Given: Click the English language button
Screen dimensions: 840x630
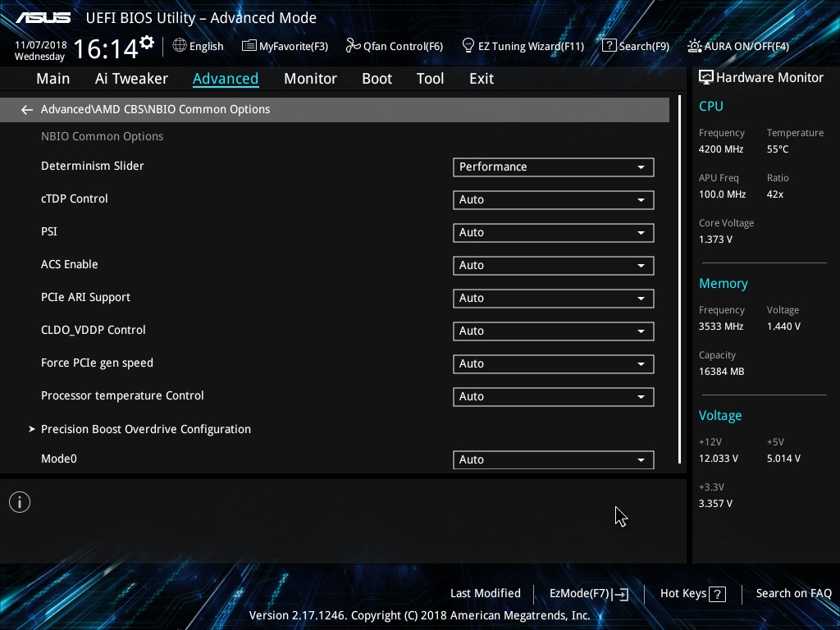Looking at the screenshot, I should (199, 46).
